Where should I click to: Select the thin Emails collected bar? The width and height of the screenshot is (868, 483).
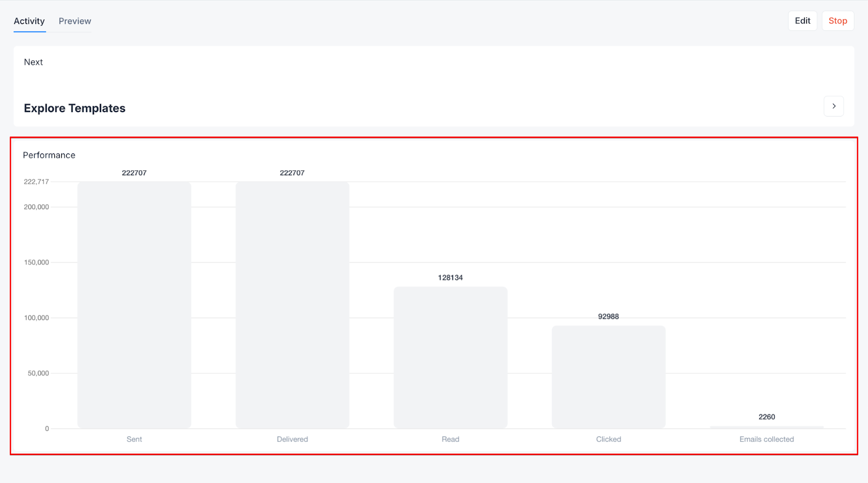tap(767, 427)
